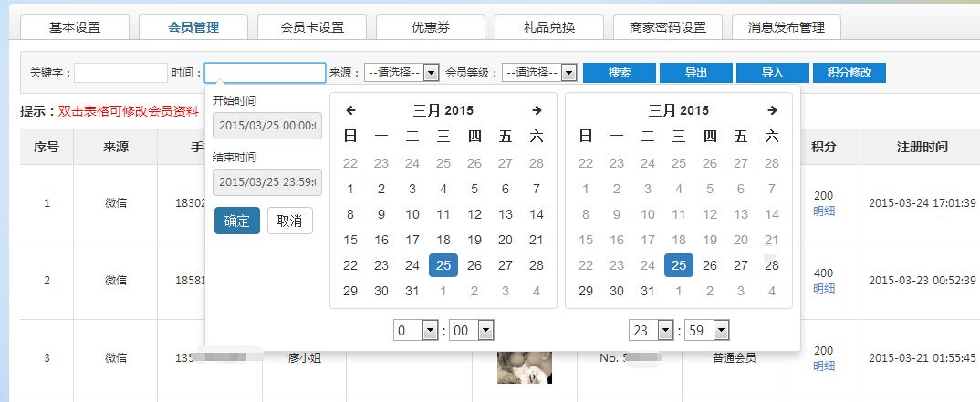Open the 礼品兑换 tab
Screen dimensions: 980x402
pos(549,27)
